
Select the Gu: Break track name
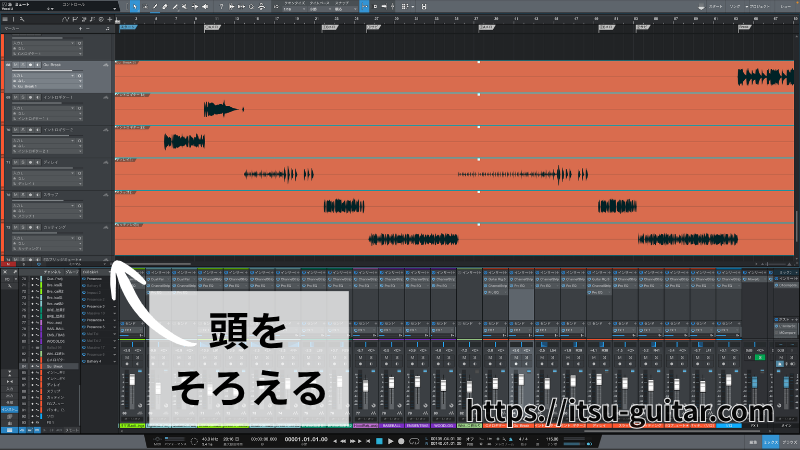[x=52, y=65]
